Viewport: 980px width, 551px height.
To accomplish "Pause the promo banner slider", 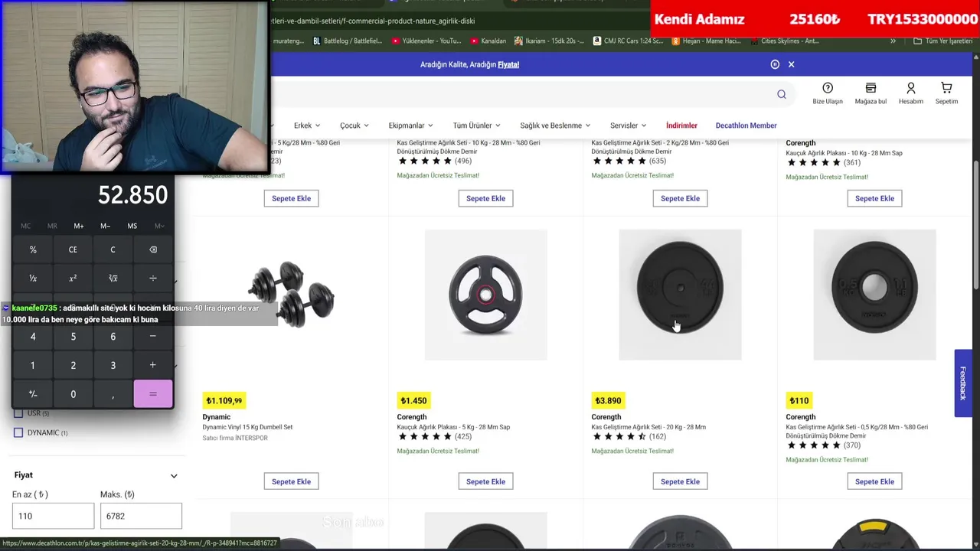I will coord(775,64).
